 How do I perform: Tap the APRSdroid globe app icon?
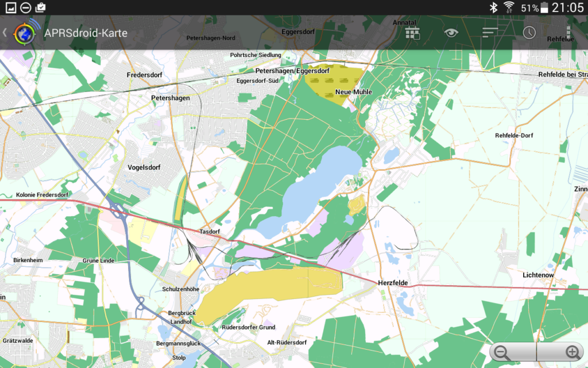coord(25,33)
